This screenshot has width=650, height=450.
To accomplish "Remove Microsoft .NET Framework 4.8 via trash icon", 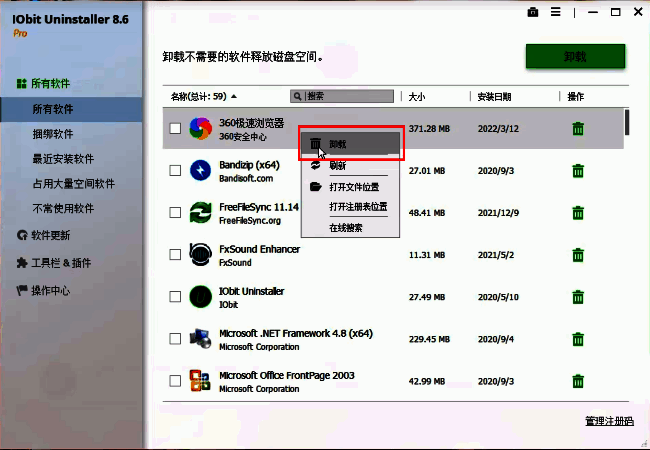I will pyautogui.click(x=578, y=339).
